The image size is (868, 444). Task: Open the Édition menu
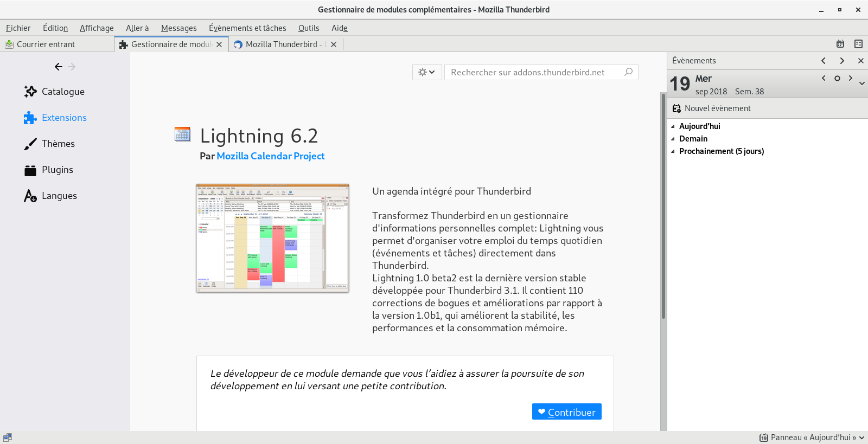[55, 28]
